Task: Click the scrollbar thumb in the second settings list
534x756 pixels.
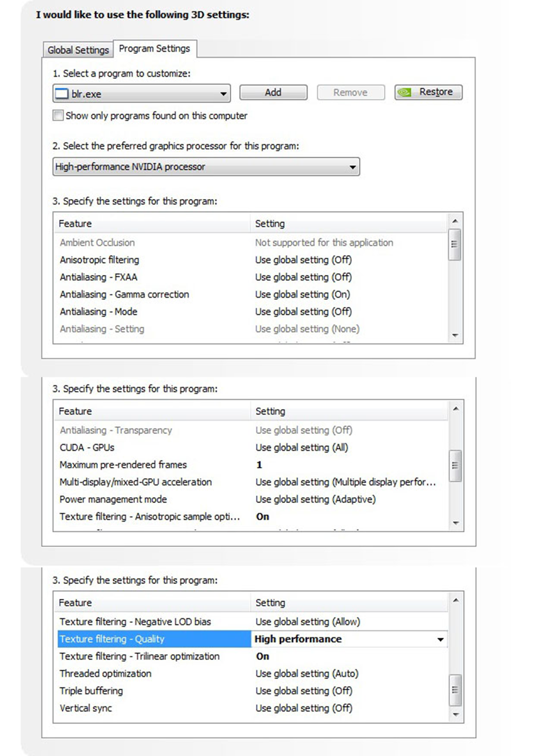Action: click(455, 465)
